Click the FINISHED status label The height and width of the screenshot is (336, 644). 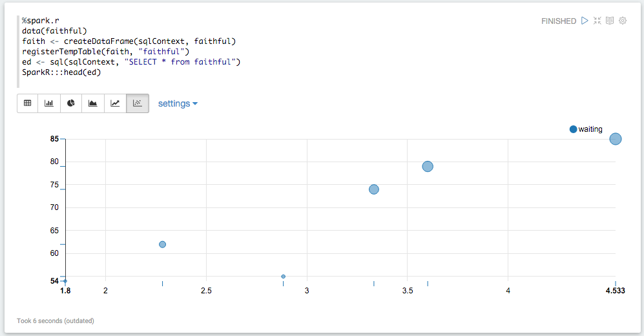click(558, 21)
